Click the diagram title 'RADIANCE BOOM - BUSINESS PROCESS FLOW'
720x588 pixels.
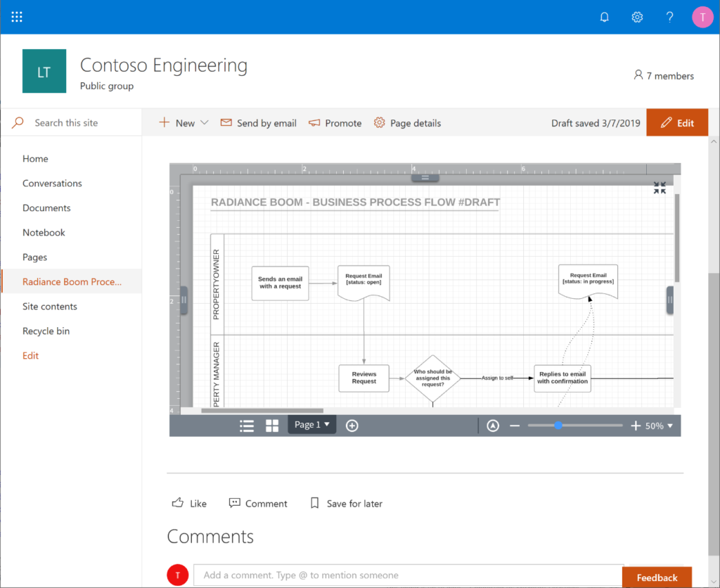point(355,202)
